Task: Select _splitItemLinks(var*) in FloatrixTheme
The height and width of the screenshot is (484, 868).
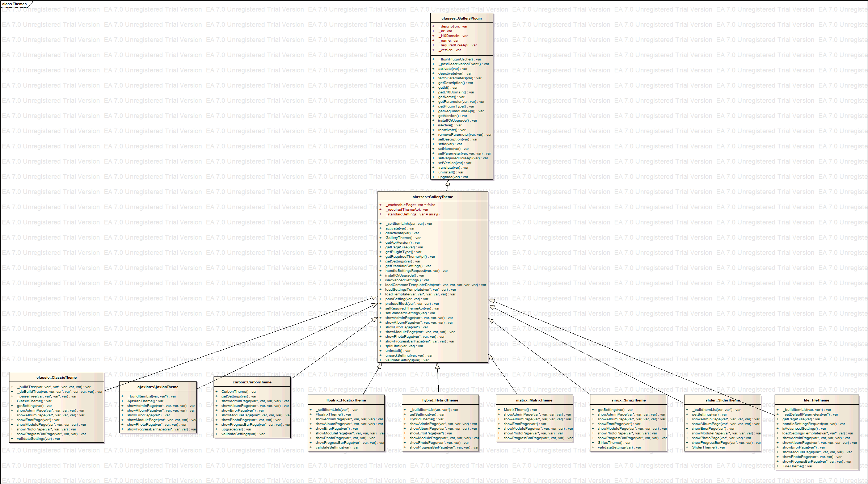Action: [x=337, y=410]
